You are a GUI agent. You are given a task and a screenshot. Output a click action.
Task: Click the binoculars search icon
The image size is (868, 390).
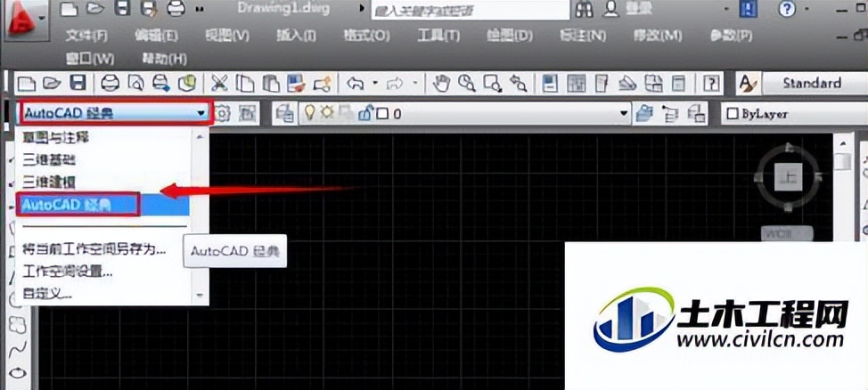[x=585, y=9]
